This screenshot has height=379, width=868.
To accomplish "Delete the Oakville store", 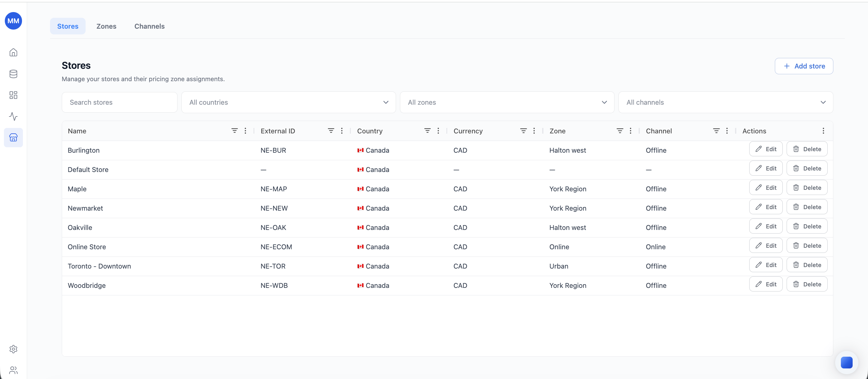I will [807, 226].
